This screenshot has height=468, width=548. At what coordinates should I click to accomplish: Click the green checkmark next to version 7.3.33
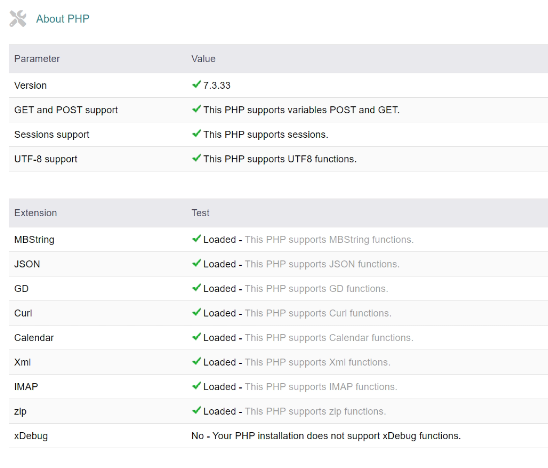[x=196, y=84]
